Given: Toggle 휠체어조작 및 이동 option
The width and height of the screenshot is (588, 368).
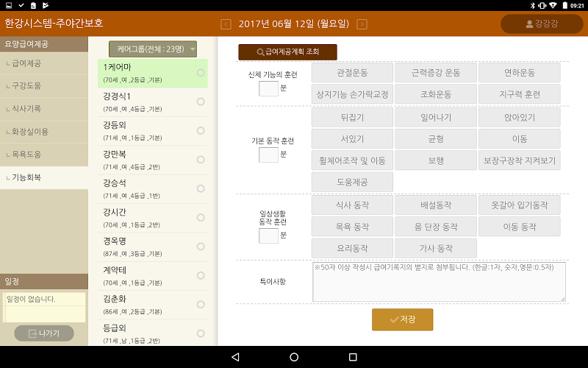Looking at the screenshot, I should [352, 160].
